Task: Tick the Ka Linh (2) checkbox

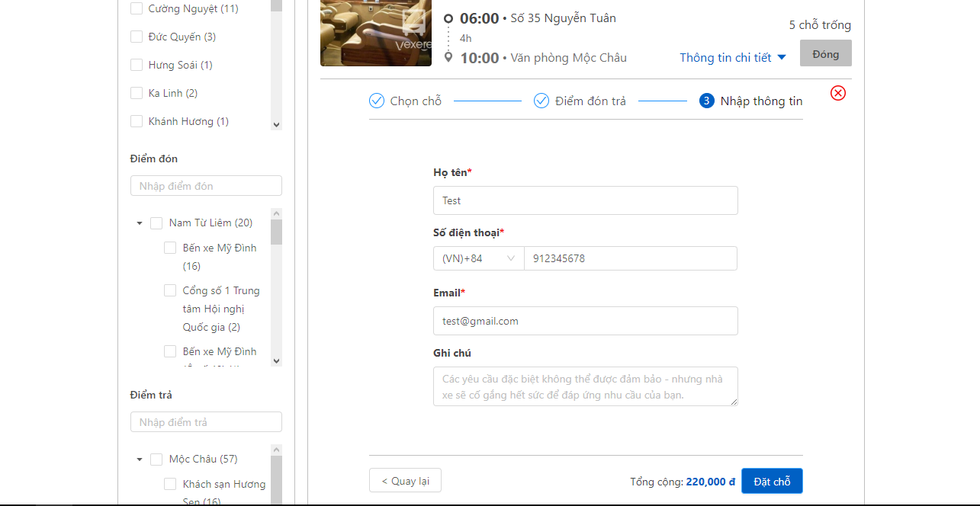Action: tap(137, 93)
